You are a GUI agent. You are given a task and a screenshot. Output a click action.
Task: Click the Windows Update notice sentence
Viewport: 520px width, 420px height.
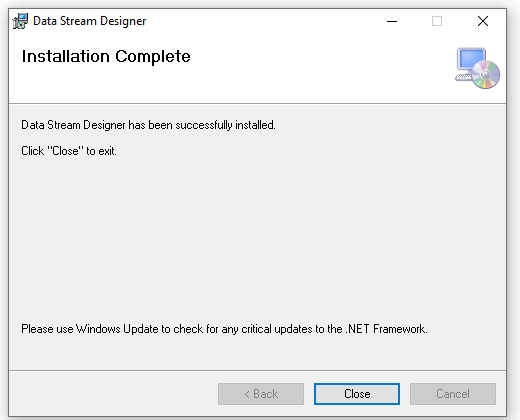(224, 329)
